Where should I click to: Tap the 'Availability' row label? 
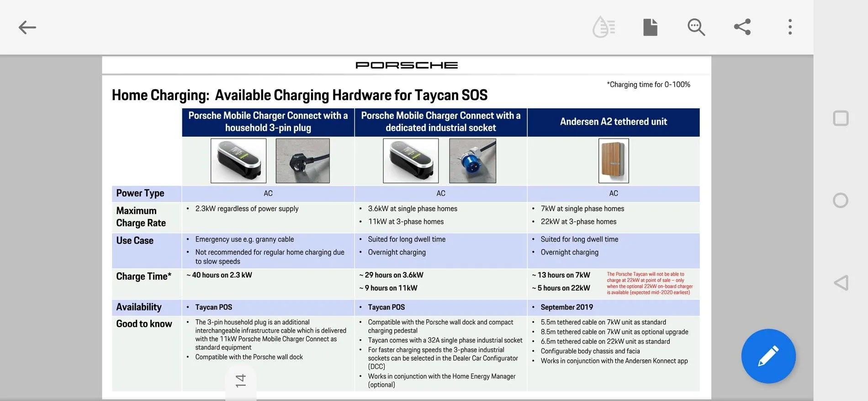click(139, 307)
